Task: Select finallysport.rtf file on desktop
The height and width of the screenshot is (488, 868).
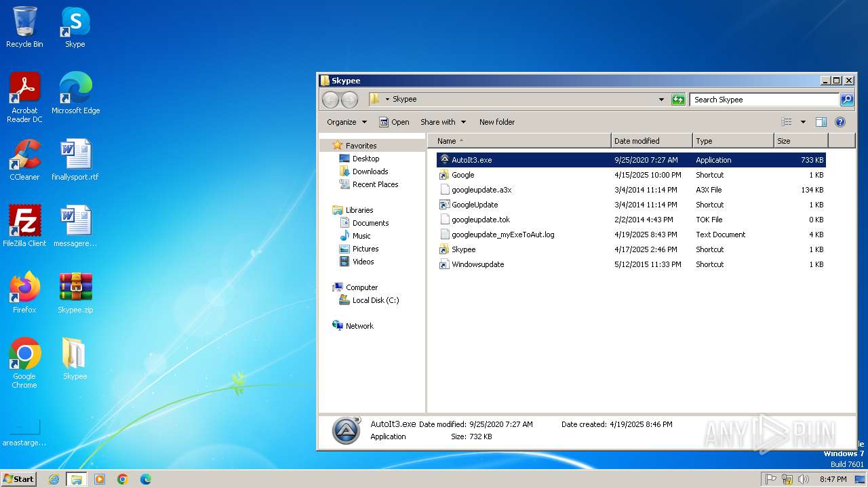Action: [x=75, y=160]
